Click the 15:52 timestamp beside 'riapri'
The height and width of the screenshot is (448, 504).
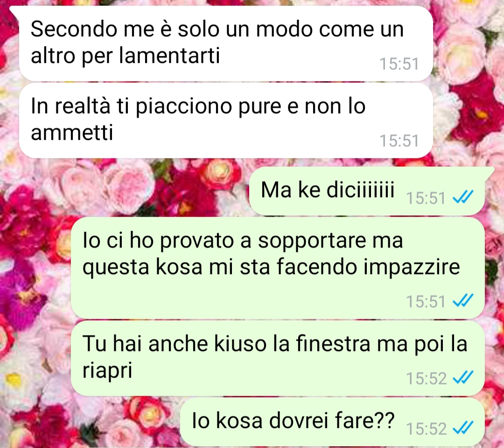(x=426, y=379)
